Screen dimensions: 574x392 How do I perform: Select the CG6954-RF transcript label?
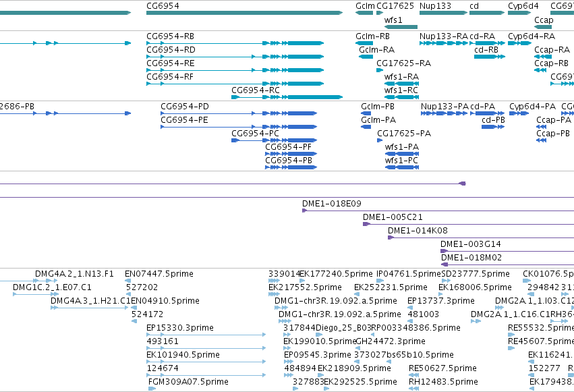(170, 77)
